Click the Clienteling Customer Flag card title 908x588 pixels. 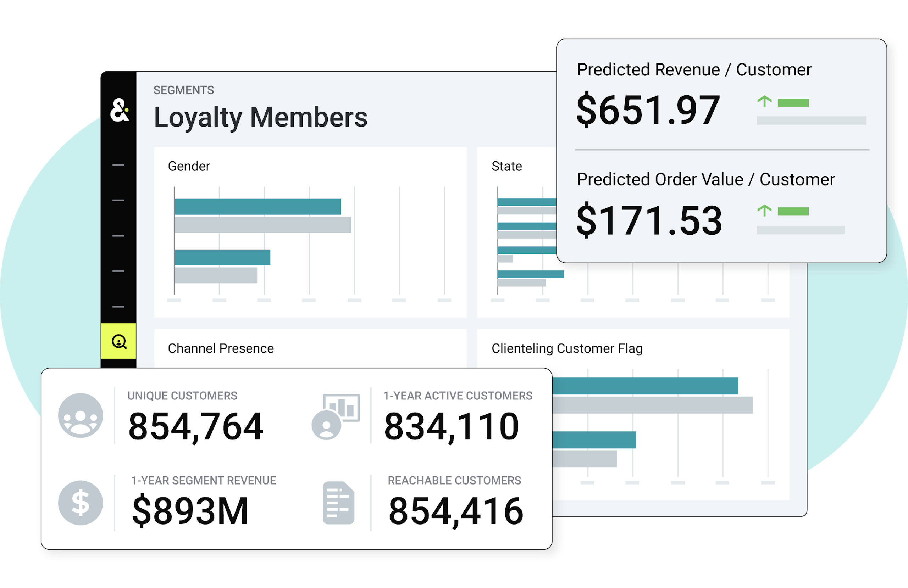tap(567, 348)
